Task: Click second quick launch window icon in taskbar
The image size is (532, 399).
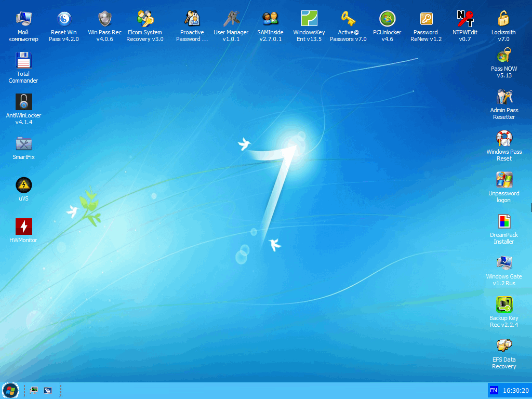Action: tap(48, 391)
